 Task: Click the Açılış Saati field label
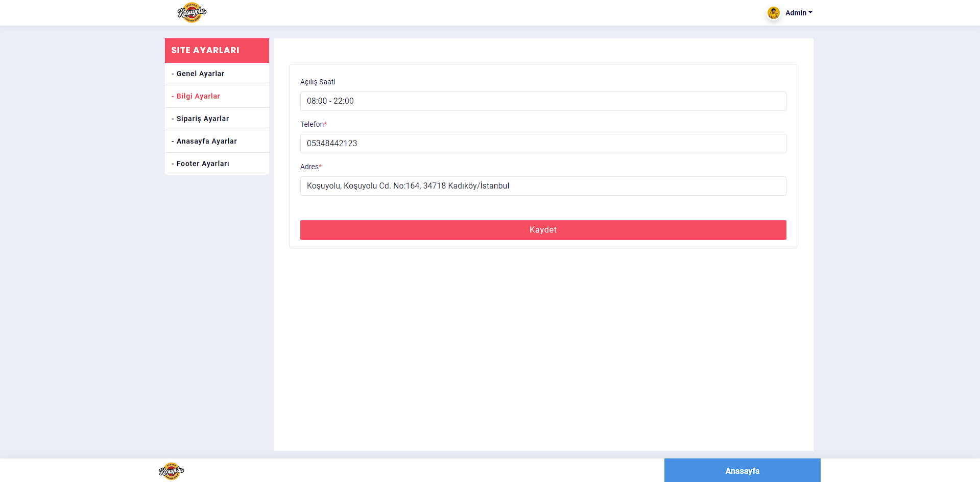pos(318,82)
